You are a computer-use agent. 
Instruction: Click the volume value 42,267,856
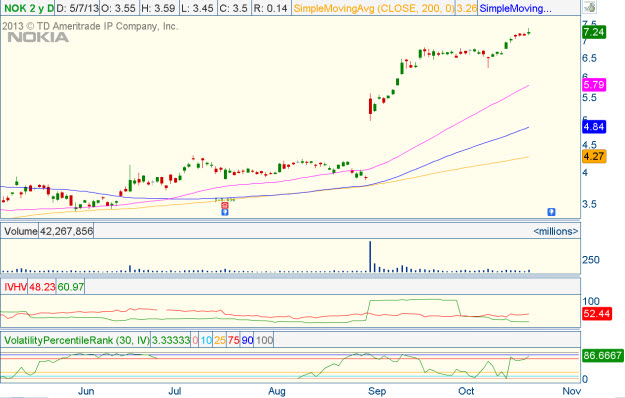click(66, 231)
